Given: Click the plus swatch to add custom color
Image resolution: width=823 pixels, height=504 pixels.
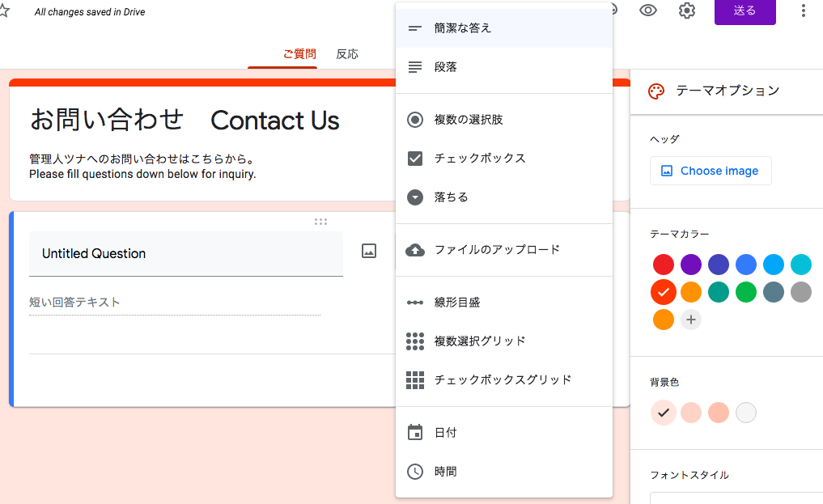Looking at the screenshot, I should pos(690,320).
